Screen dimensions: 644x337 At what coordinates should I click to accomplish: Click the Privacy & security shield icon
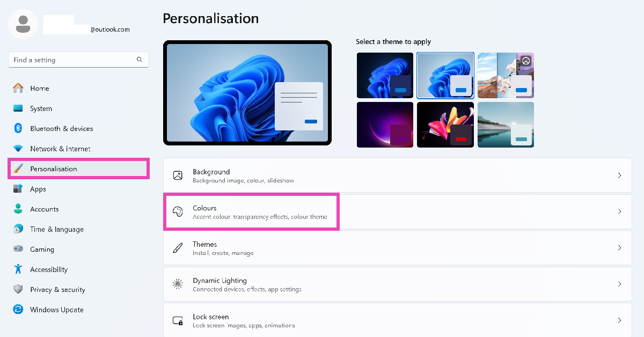pyautogui.click(x=18, y=289)
